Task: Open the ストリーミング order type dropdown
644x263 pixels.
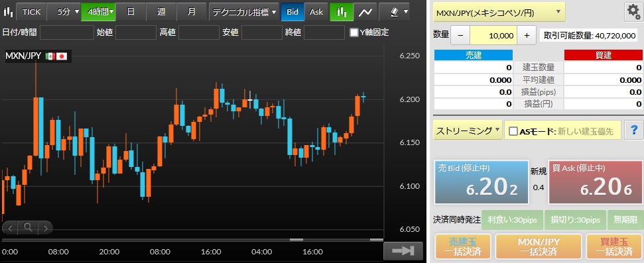Action: [x=468, y=131]
